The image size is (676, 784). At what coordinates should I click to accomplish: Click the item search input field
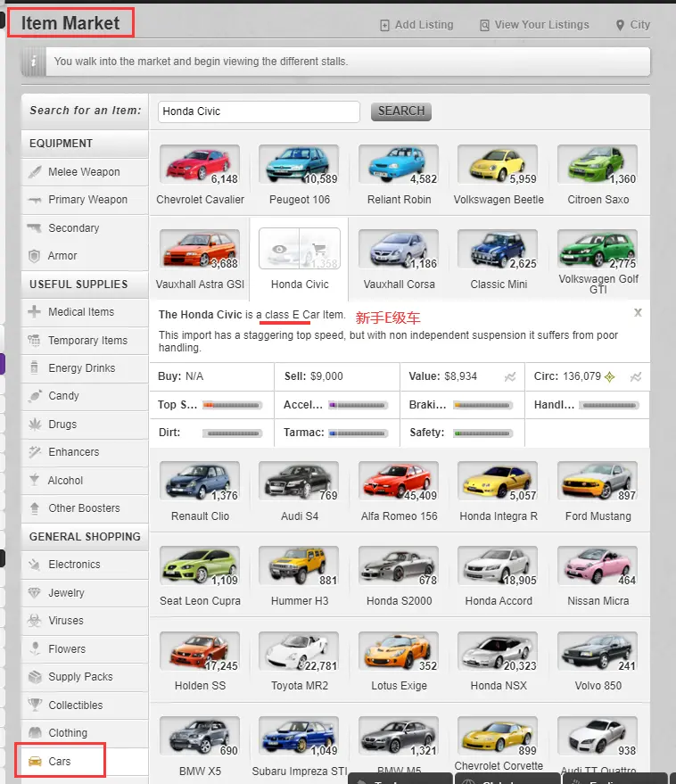point(259,111)
